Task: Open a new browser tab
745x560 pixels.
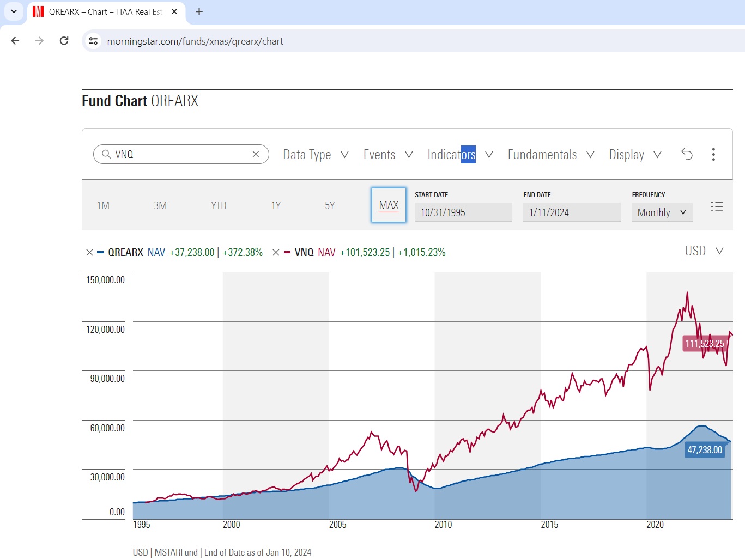Action: pos(199,11)
